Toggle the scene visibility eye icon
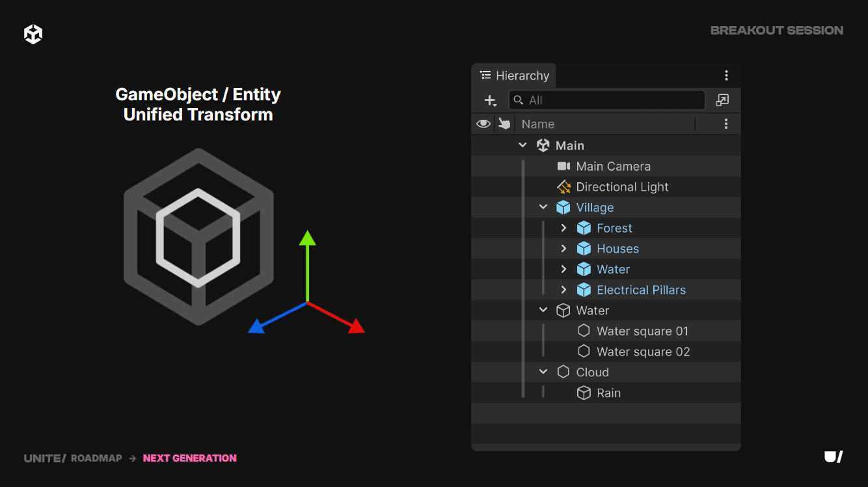The height and width of the screenshot is (487, 868). coord(483,124)
